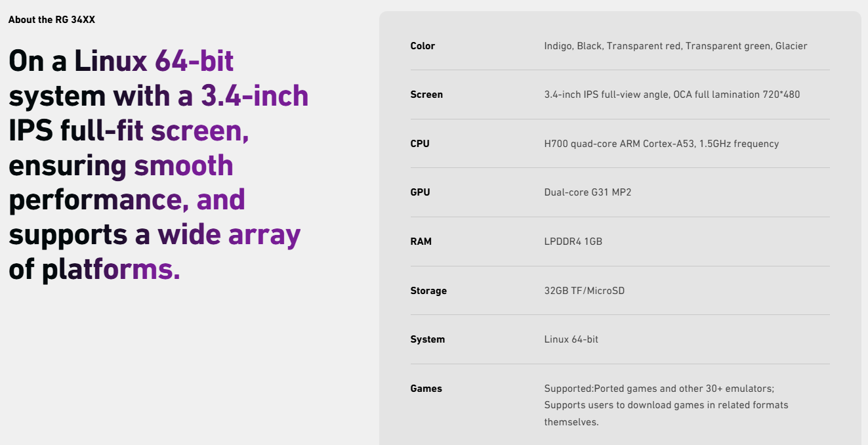Viewport: 868px width, 445px height.
Task: Click the 3.4-inch IPS screen description
Action: coord(672,95)
